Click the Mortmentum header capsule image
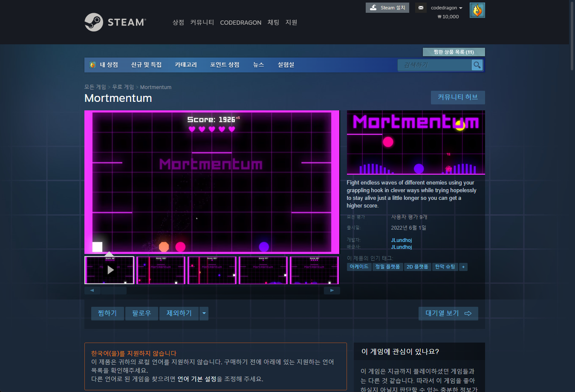Viewport: 575px width, 392px height. point(416,143)
